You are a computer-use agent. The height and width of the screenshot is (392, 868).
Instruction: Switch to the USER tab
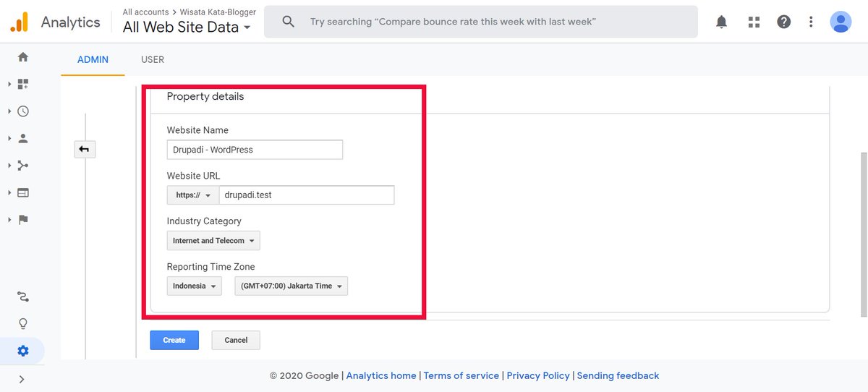click(x=153, y=59)
